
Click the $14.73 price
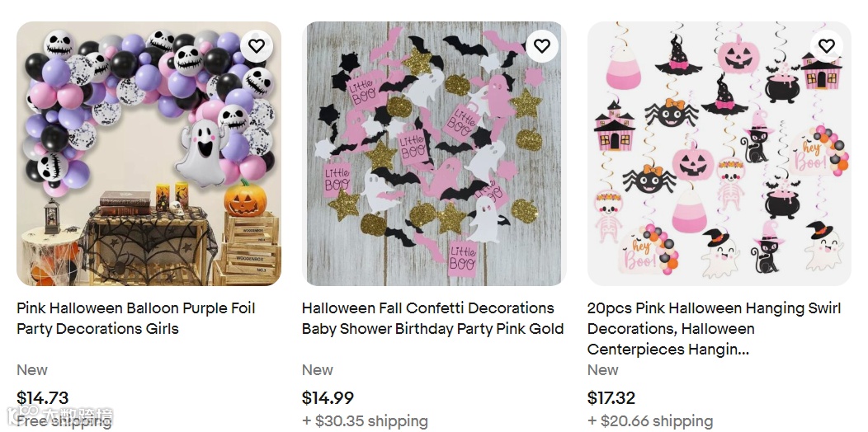point(43,397)
